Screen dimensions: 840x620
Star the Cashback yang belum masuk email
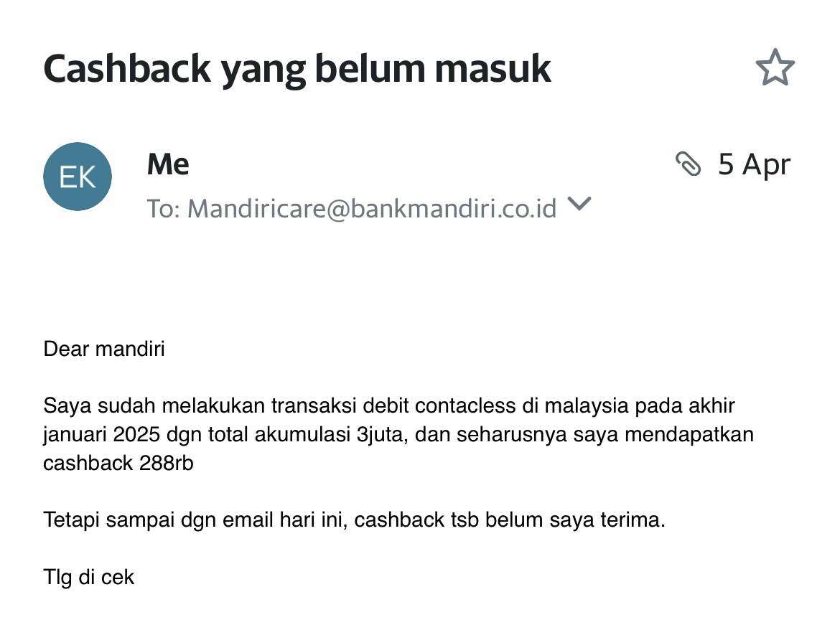(775, 67)
